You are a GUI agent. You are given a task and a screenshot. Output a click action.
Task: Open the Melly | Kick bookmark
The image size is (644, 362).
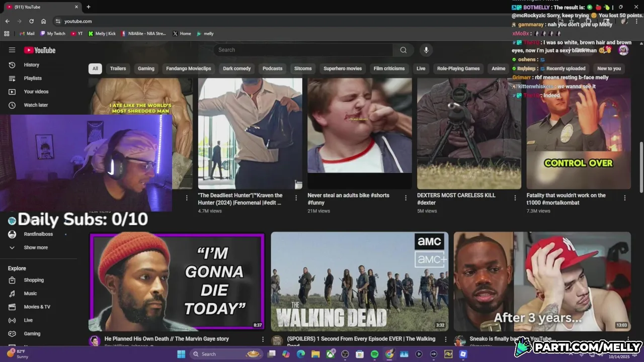tap(102, 34)
